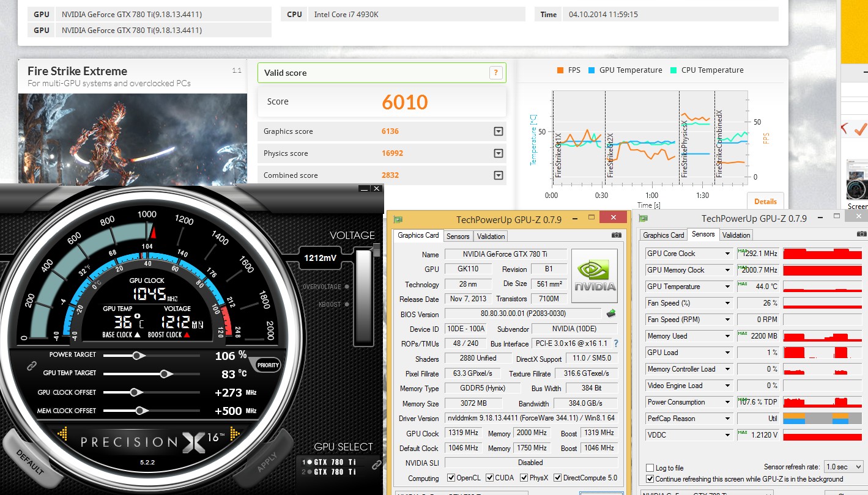Select Sensors tab in right GPU-Z window
Screen dimensions: 868x495
(x=703, y=234)
